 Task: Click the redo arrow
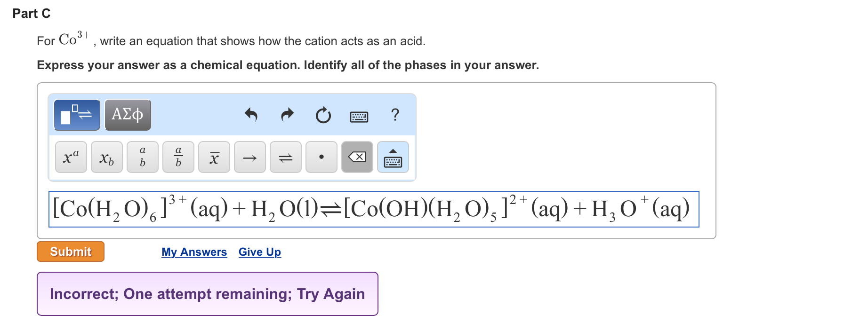[287, 115]
